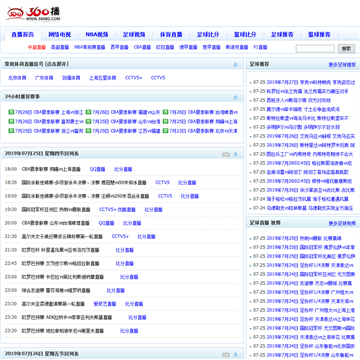360x360 pixels.
Task: Click green icon beside 浙江vs富邦 match
Action: (11, 131)
